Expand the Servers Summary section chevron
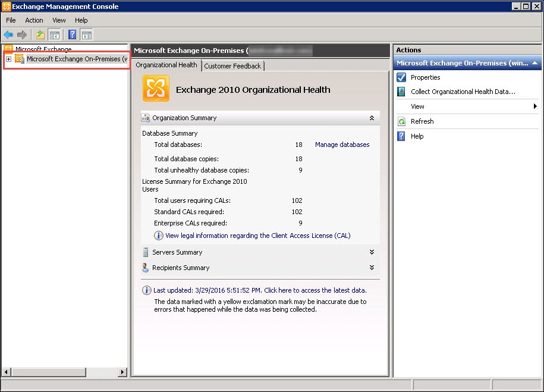The height and width of the screenshot is (392, 544). pyautogui.click(x=372, y=252)
